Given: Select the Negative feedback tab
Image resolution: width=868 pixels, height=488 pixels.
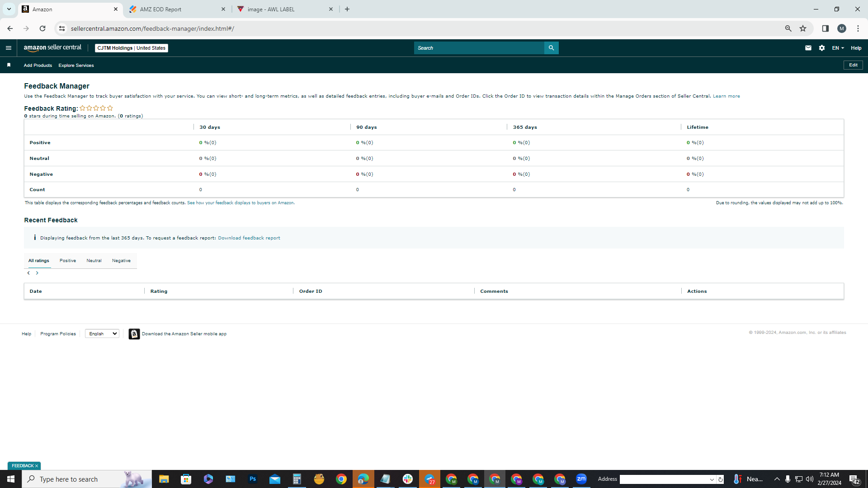Looking at the screenshot, I should coord(121,261).
